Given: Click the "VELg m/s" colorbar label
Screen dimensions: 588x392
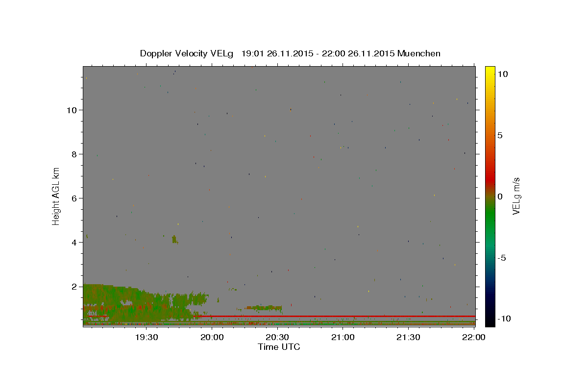Looking at the screenshot, I should pos(516,196).
